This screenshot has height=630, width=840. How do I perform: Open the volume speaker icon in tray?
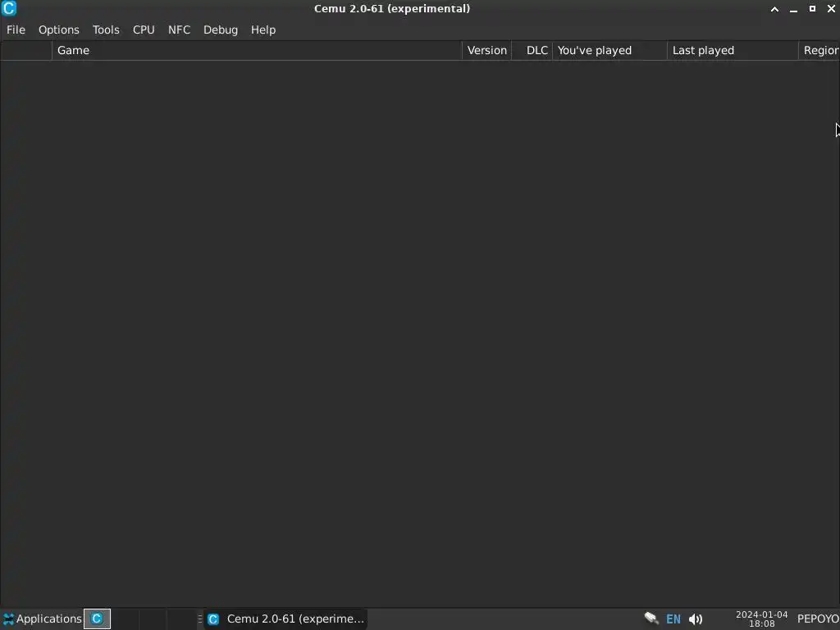point(696,619)
